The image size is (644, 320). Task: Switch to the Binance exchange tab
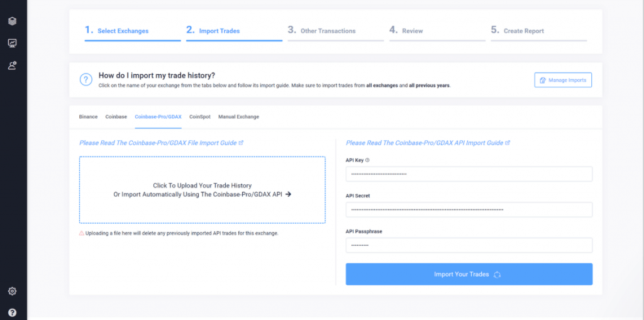tap(88, 117)
